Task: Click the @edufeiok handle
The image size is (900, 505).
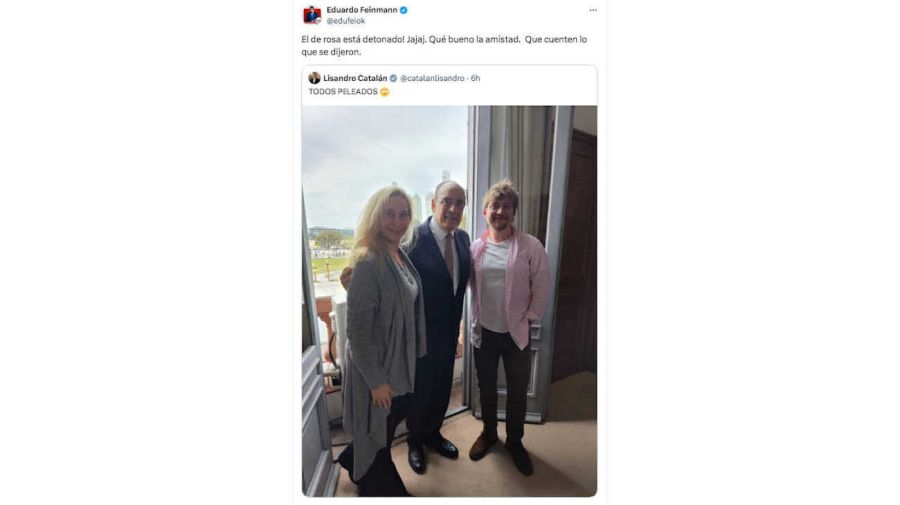Action: 346,21
